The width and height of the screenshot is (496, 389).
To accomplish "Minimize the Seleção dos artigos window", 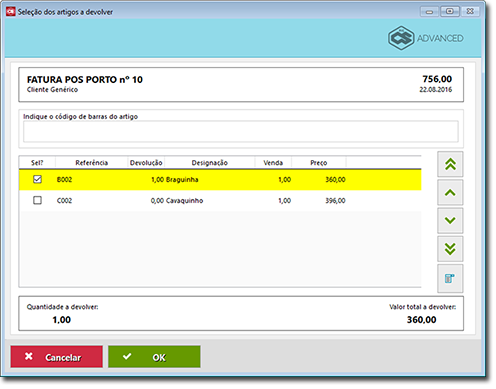I will point(429,12).
